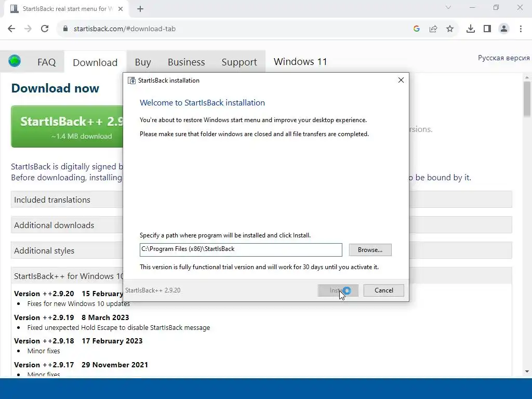Image resolution: width=532 pixels, height=399 pixels.
Task: Toggle the browser side panel icon
Action: (x=487, y=29)
